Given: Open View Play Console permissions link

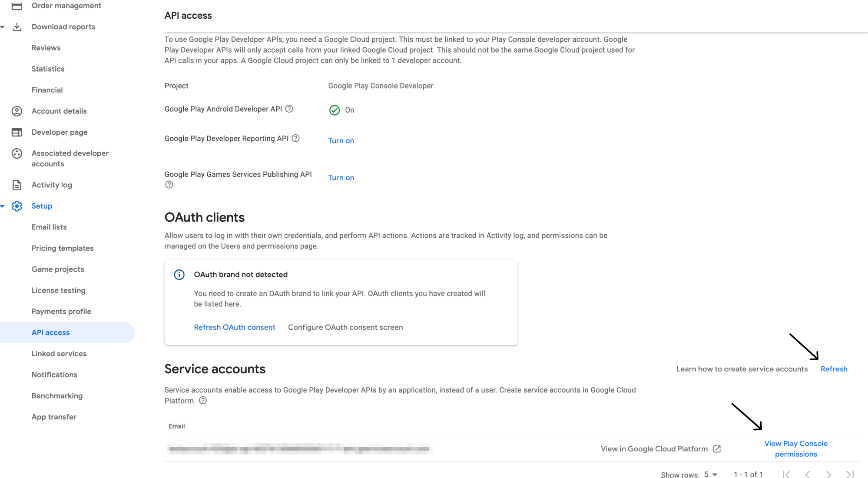Looking at the screenshot, I should point(795,449).
